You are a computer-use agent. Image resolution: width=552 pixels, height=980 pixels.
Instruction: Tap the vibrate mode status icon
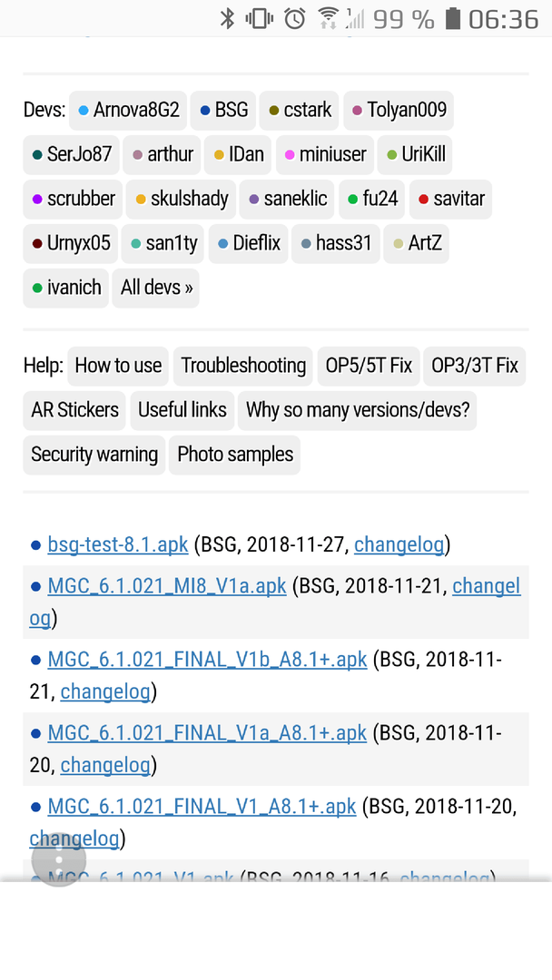tap(260, 19)
